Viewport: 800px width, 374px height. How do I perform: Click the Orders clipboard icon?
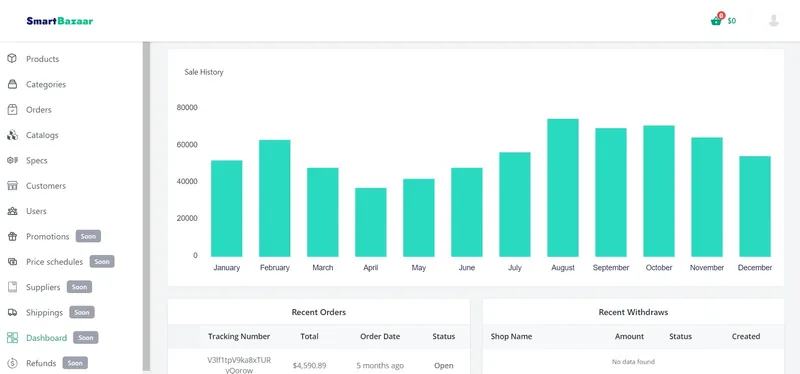tap(12, 110)
